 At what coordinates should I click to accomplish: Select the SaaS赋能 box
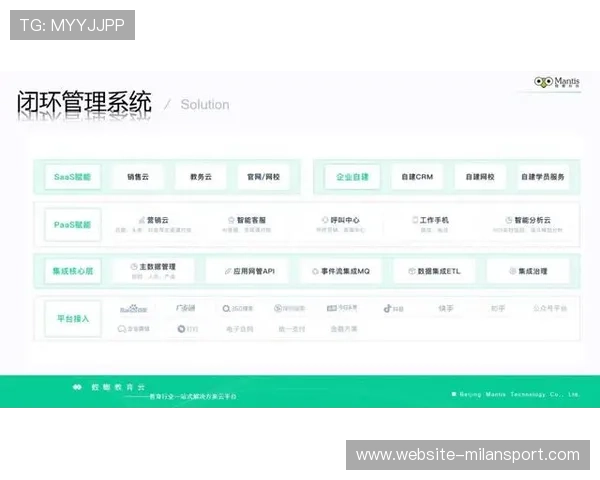(73, 177)
